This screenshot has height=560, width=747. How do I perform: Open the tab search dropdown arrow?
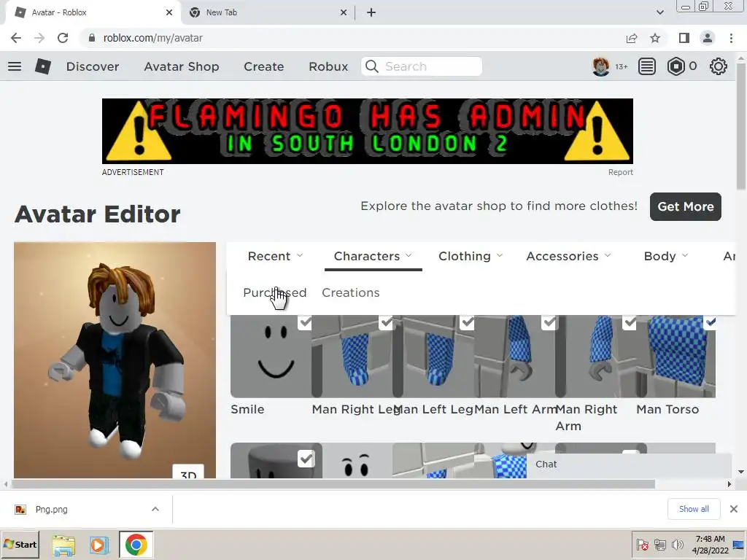point(659,12)
